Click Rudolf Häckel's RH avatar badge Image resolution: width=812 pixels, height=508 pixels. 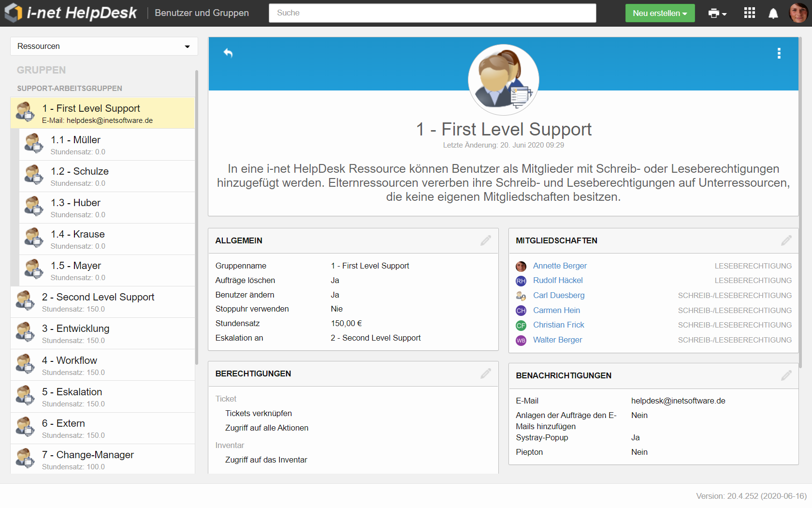tap(521, 281)
